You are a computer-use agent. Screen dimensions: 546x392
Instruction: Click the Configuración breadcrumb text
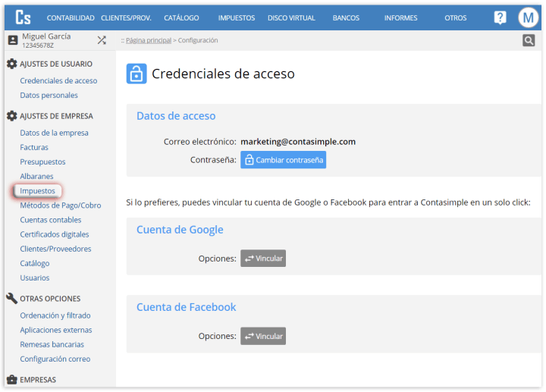pyautogui.click(x=198, y=40)
